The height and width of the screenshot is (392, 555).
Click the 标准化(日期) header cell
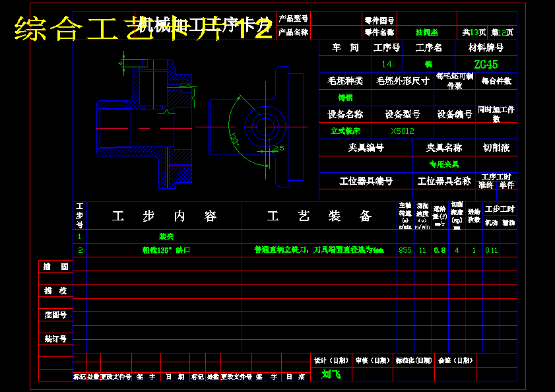tap(414, 360)
